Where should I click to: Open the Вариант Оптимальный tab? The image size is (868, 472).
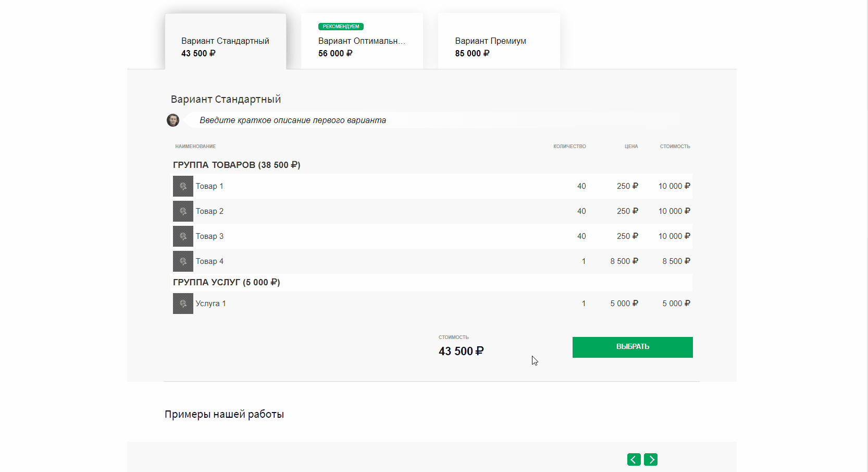tap(362, 47)
